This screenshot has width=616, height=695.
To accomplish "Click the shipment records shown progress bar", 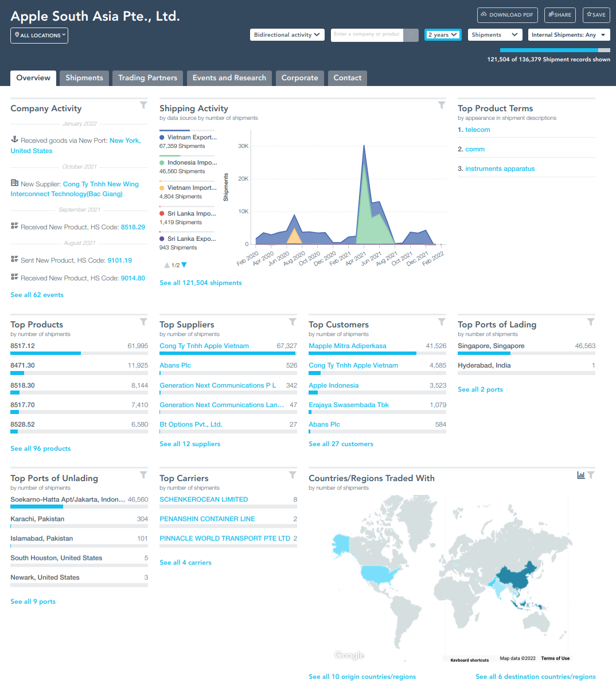I will pyautogui.click(x=555, y=50).
